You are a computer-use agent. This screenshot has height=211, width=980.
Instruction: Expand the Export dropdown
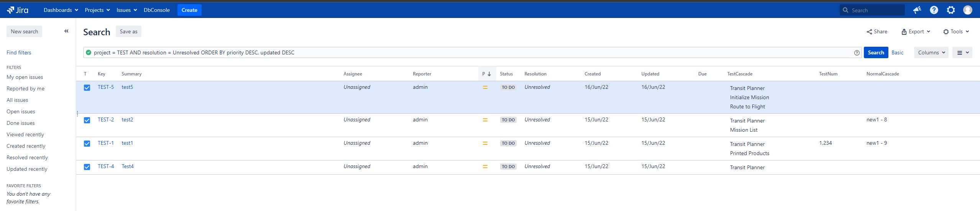(916, 31)
